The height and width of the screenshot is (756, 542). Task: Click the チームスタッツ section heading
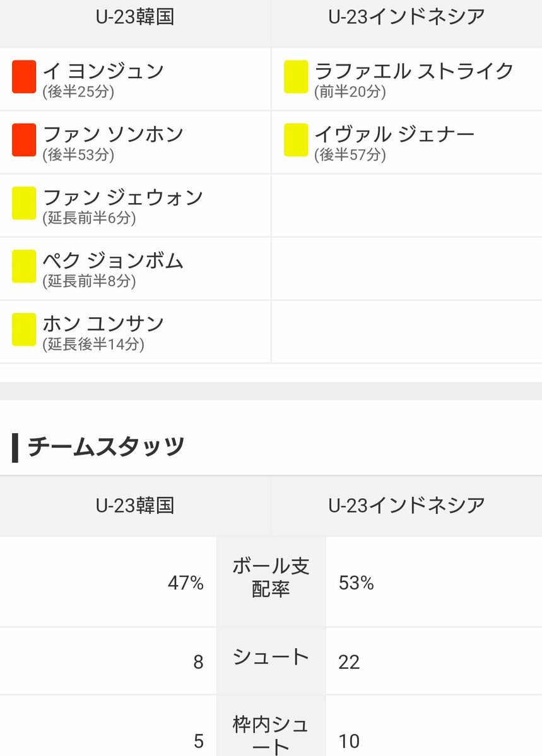[106, 446]
